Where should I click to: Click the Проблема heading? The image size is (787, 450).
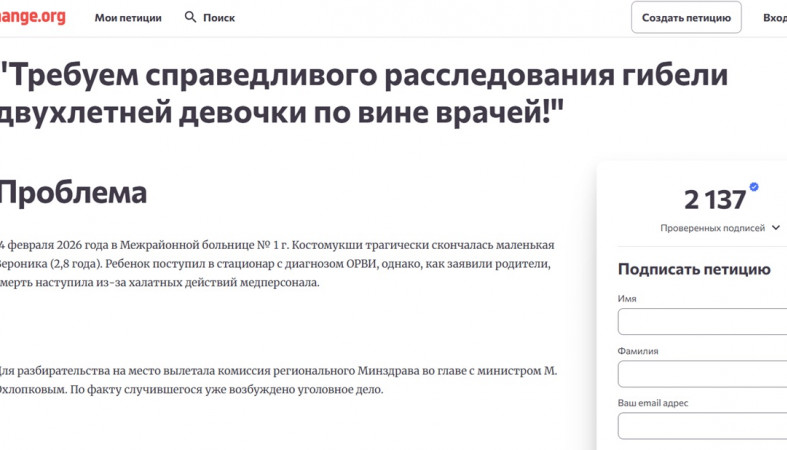[73, 193]
